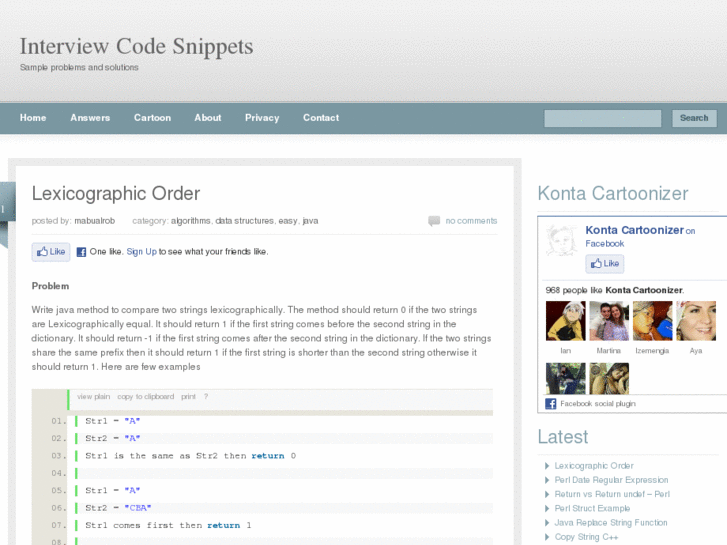Open Aya's profile photo
Image resolution: width=727 pixels, height=545 pixels.
696,321
